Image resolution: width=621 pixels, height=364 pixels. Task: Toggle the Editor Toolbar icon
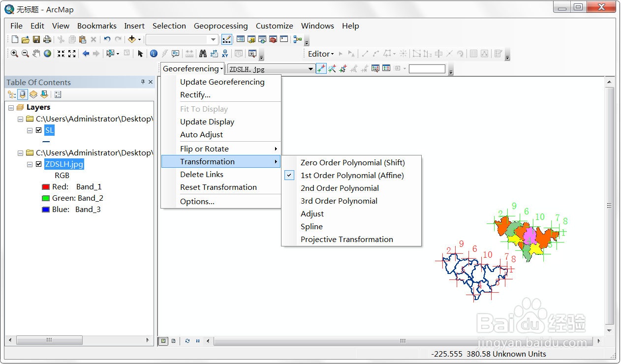(x=227, y=39)
